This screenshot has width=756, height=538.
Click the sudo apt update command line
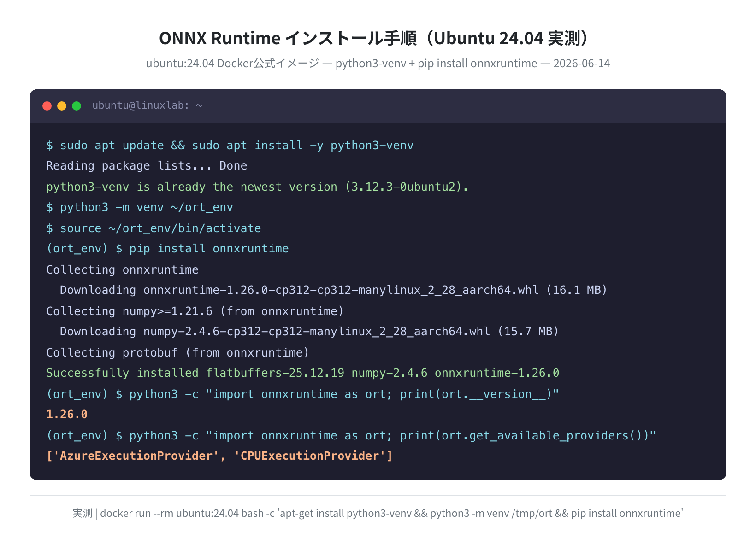tap(230, 146)
